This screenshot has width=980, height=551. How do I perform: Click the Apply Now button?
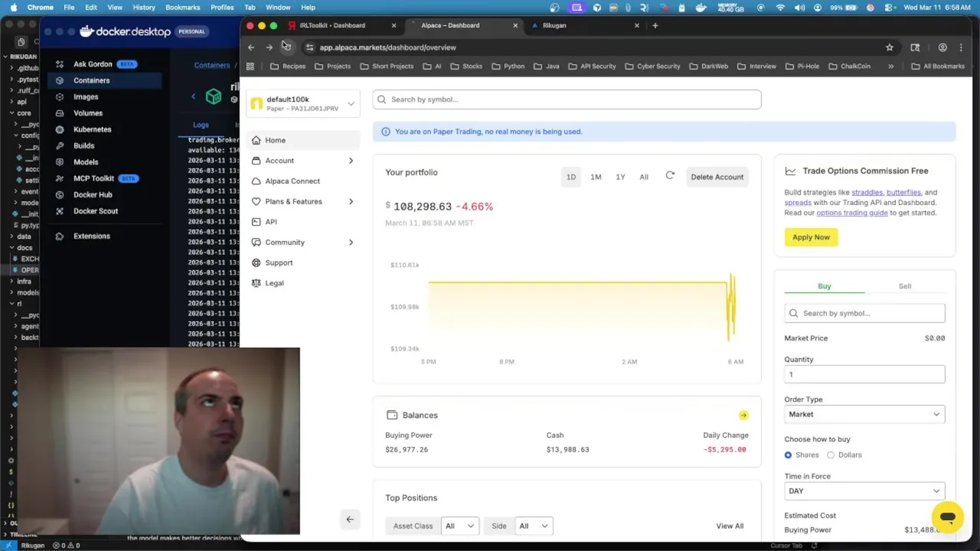pos(811,237)
